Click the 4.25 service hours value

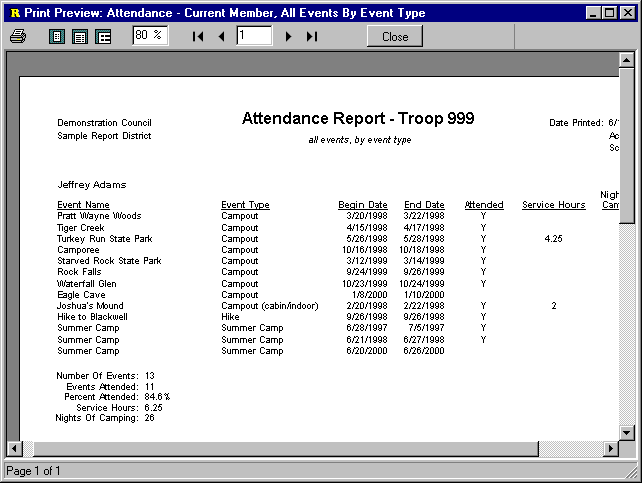554,239
